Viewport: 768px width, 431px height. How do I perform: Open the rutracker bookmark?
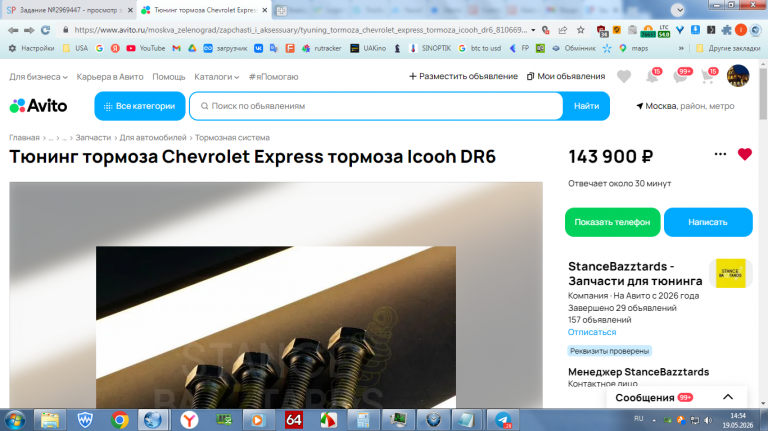click(321, 48)
